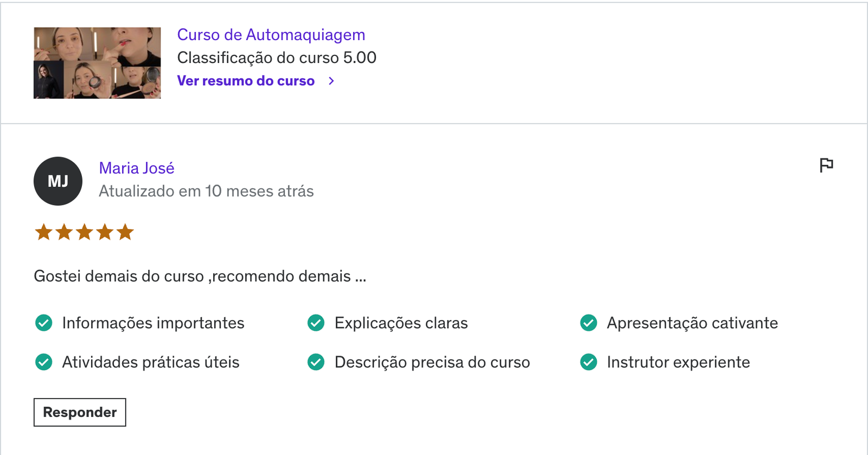Open Maria José's profile name link
The width and height of the screenshot is (868, 455).
click(x=137, y=168)
